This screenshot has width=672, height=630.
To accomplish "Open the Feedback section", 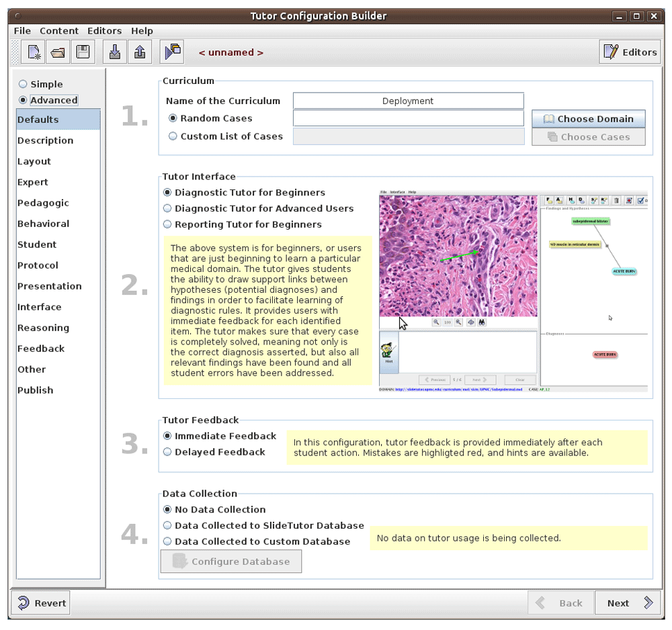I will 58,349.
